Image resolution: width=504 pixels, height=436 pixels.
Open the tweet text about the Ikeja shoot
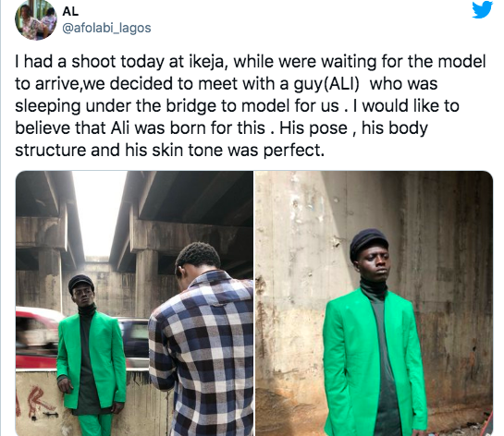click(x=251, y=105)
